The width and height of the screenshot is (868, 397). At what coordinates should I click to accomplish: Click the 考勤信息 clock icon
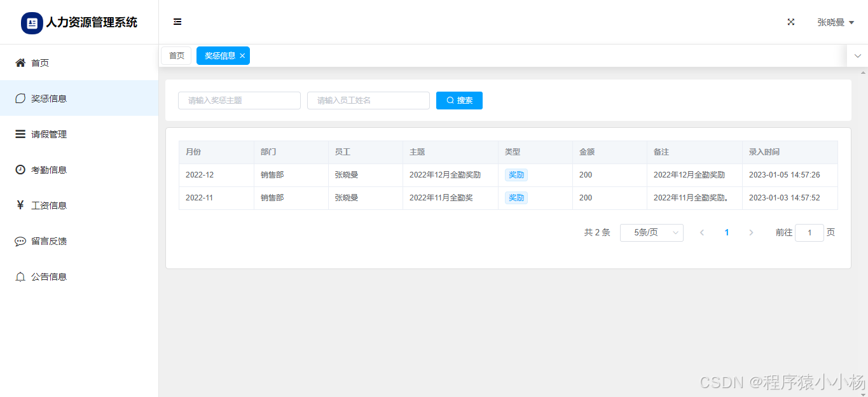click(x=20, y=169)
